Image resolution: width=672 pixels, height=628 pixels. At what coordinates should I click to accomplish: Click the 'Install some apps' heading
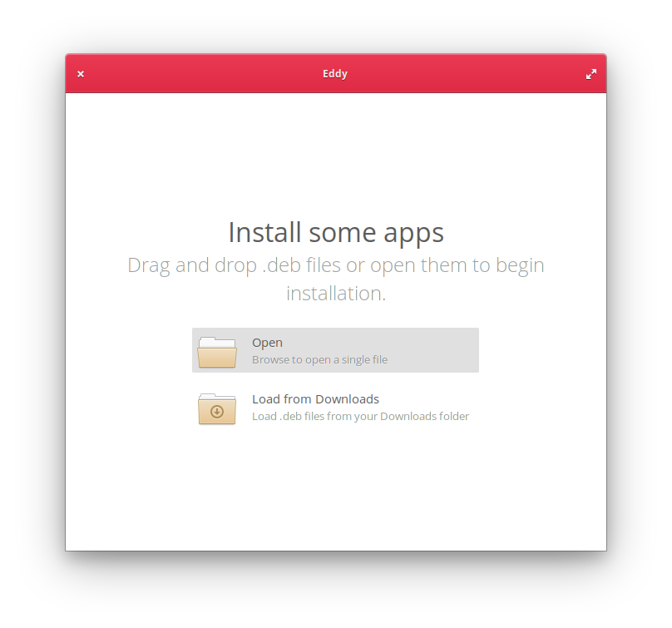tap(336, 233)
